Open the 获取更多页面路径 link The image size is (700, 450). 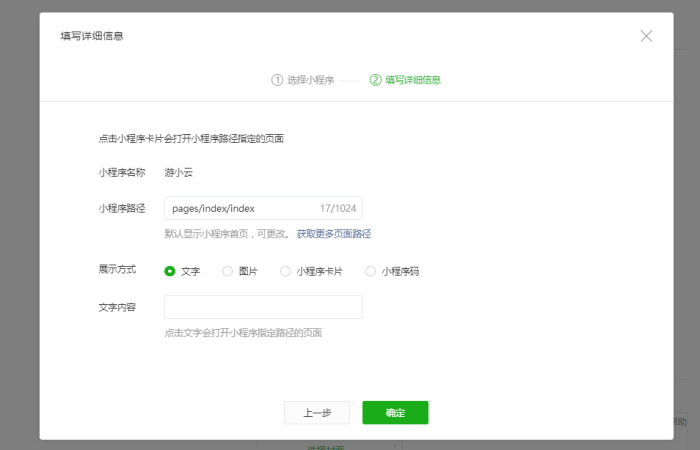(x=333, y=234)
